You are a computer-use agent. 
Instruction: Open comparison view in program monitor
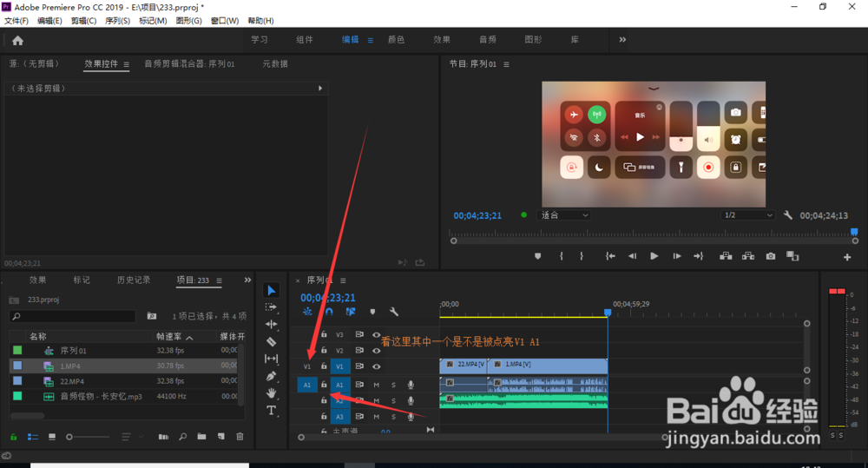[x=792, y=256]
